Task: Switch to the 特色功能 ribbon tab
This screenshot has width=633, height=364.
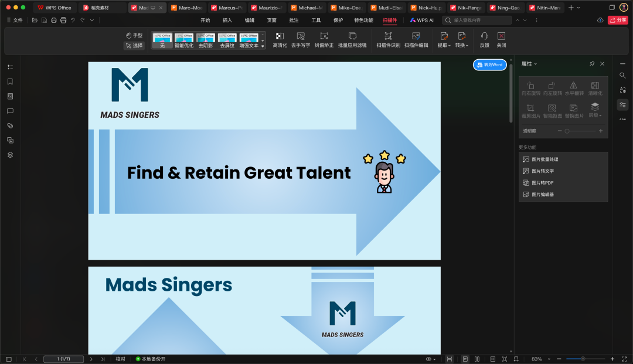Action: pos(364,20)
